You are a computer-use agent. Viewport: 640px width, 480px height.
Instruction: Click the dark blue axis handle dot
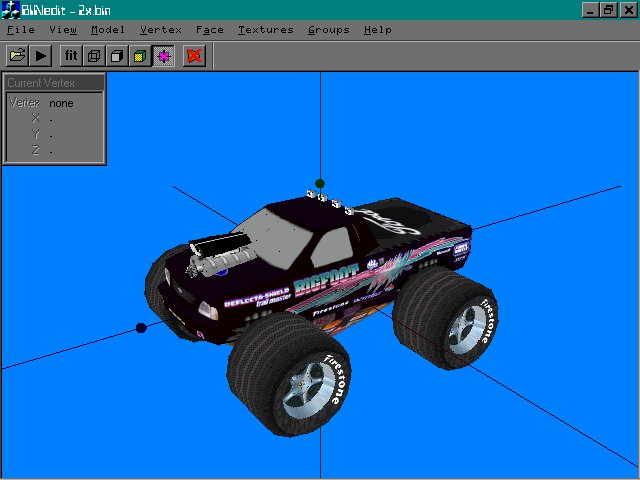point(141,328)
